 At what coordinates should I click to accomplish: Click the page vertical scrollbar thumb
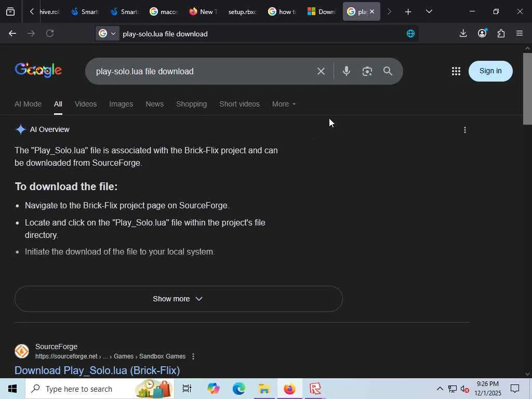tap(527, 89)
